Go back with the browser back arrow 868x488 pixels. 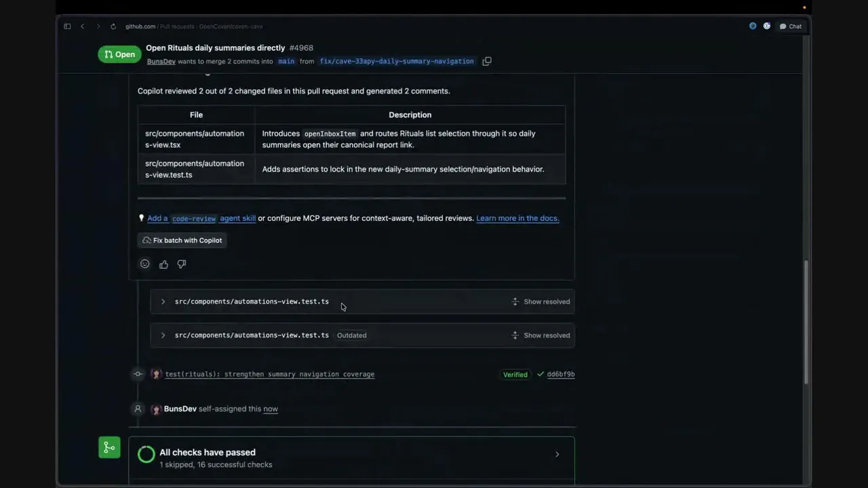[x=83, y=26]
